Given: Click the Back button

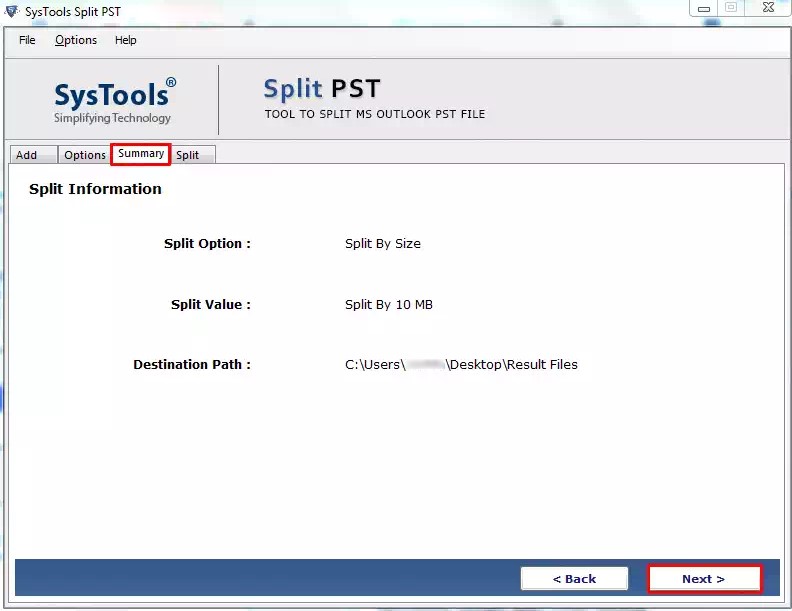Looking at the screenshot, I should coord(574,579).
